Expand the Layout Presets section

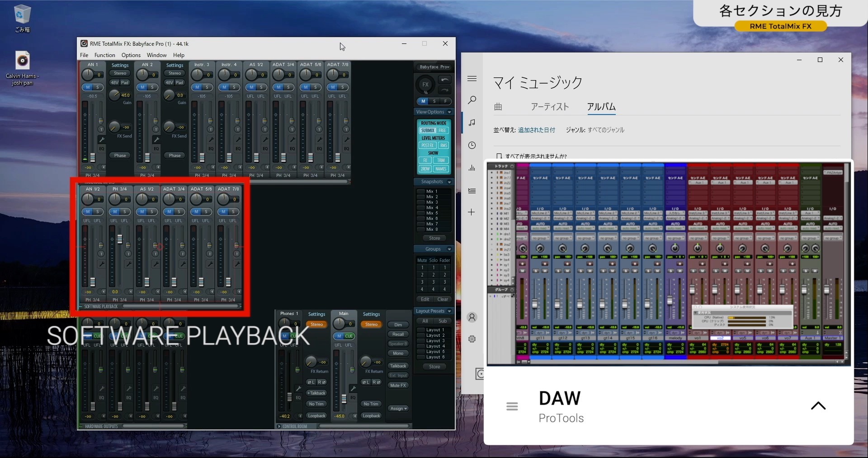pos(449,311)
